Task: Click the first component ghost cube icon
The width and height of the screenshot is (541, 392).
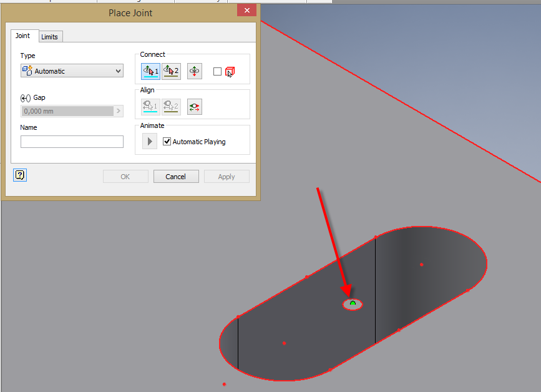Action: pyautogui.click(x=230, y=71)
